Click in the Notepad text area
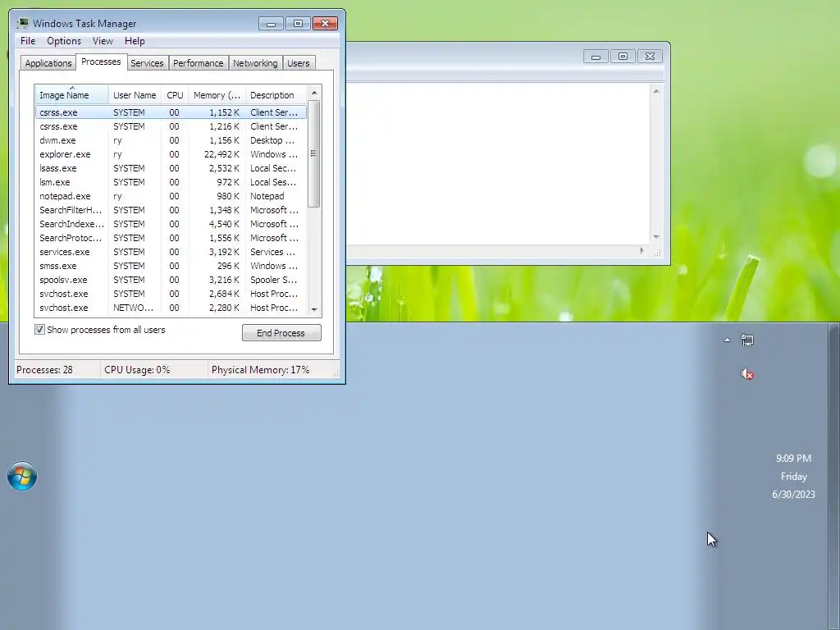Viewport: 840px width, 630px height. tap(498, 163)
